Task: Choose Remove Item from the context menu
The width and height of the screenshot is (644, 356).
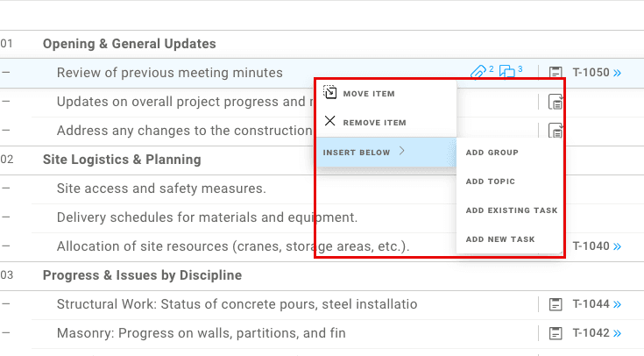Action: click(374, 123)
